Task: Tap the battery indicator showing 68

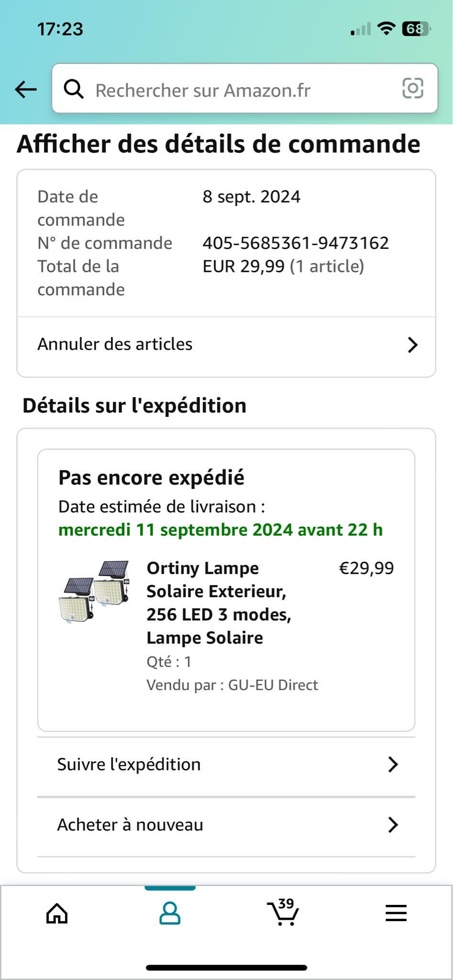Action: (x=416, y=29)
